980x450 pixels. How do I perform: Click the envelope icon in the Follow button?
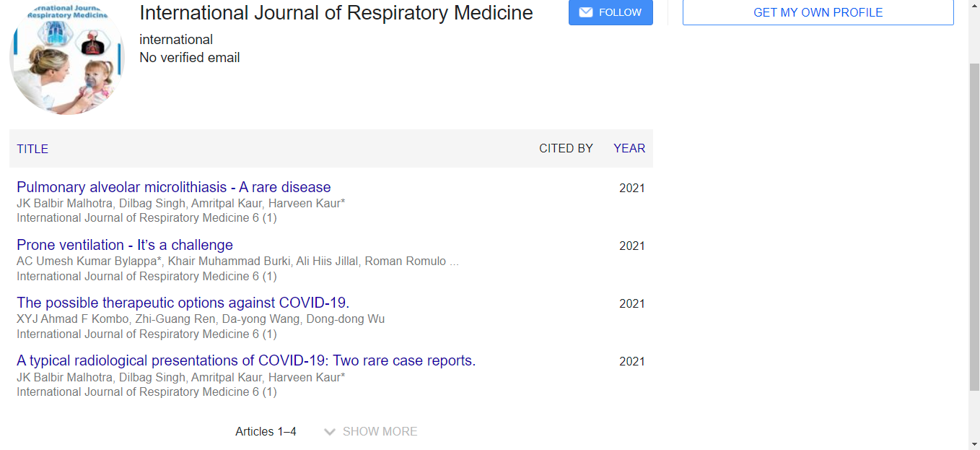point(586,12)
